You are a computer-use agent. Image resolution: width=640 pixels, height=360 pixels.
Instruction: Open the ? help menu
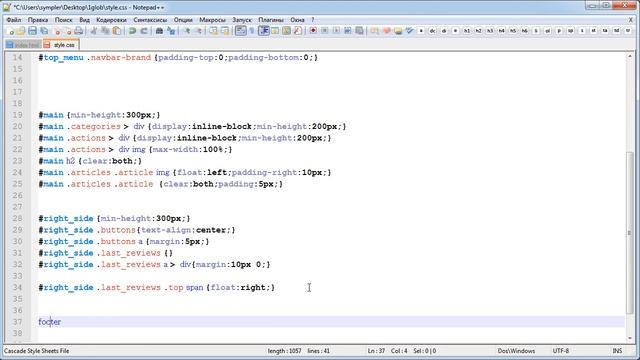(313, 20)
